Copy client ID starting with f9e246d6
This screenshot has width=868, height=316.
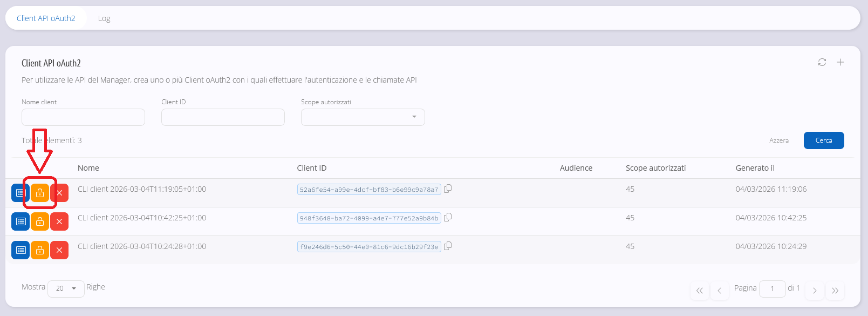(x=448, y=246)
